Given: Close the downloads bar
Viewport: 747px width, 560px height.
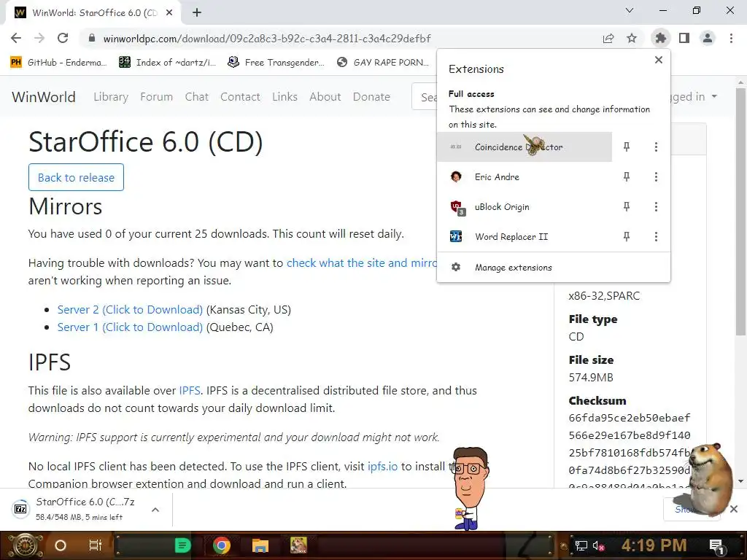Looking at the screenshot, I should point(734,509).
